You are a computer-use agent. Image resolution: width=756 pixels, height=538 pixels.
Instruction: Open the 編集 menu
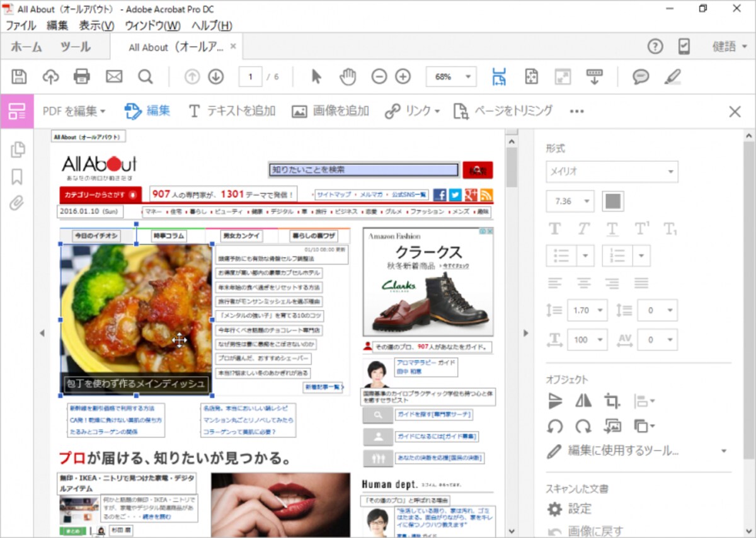tap(57, 26)
